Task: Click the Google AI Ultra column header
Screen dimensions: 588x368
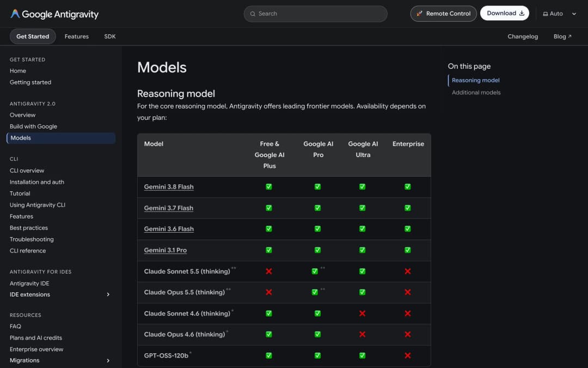Action: pos(363,149)
